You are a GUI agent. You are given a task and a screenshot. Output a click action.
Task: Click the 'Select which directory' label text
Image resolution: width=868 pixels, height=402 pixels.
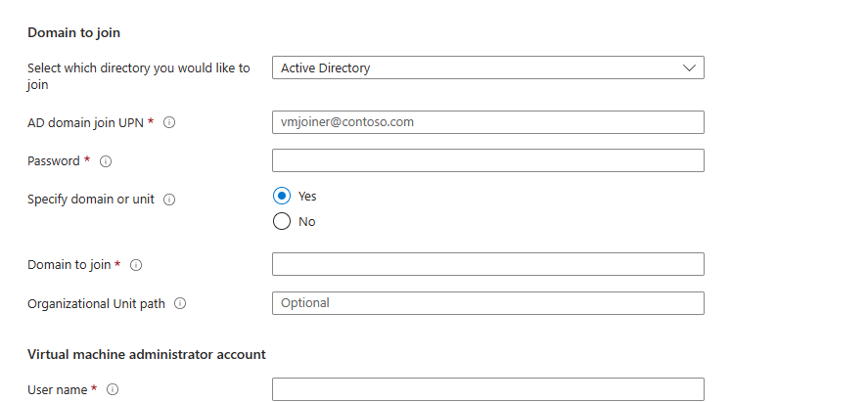(138, 68)
